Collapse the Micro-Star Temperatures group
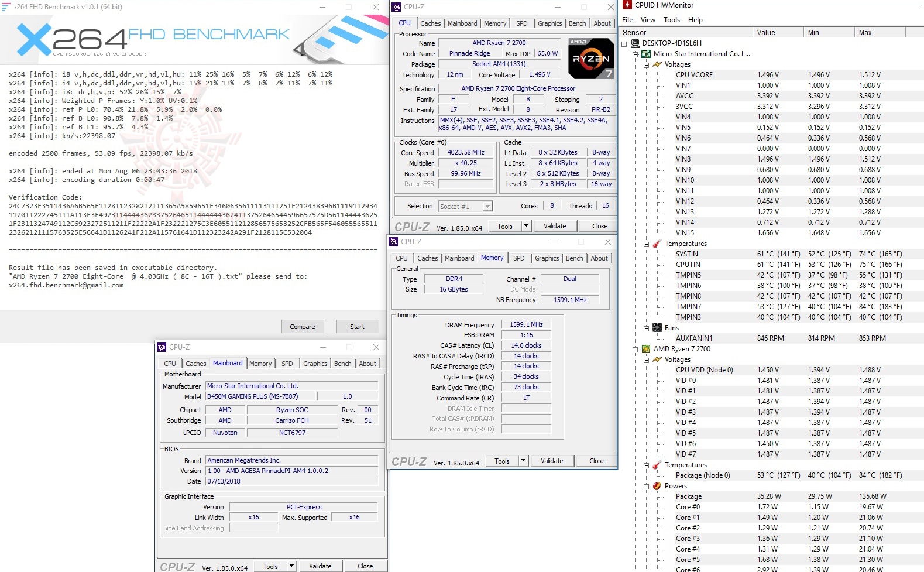 [647, 244]
